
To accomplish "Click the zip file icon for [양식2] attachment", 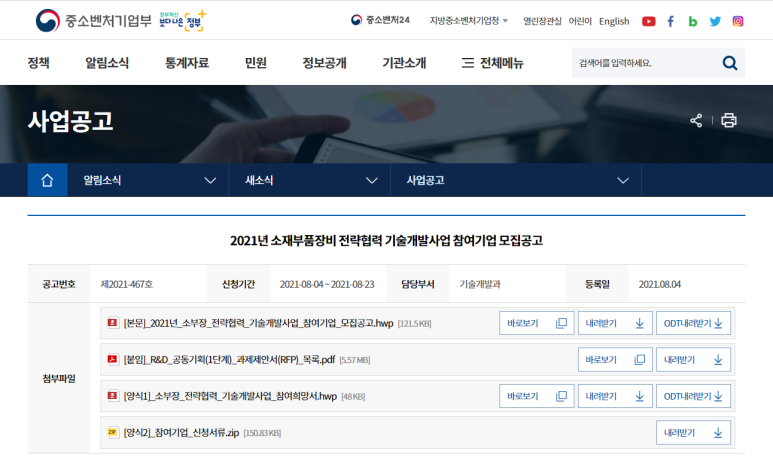I will click(x=113, y=432).
